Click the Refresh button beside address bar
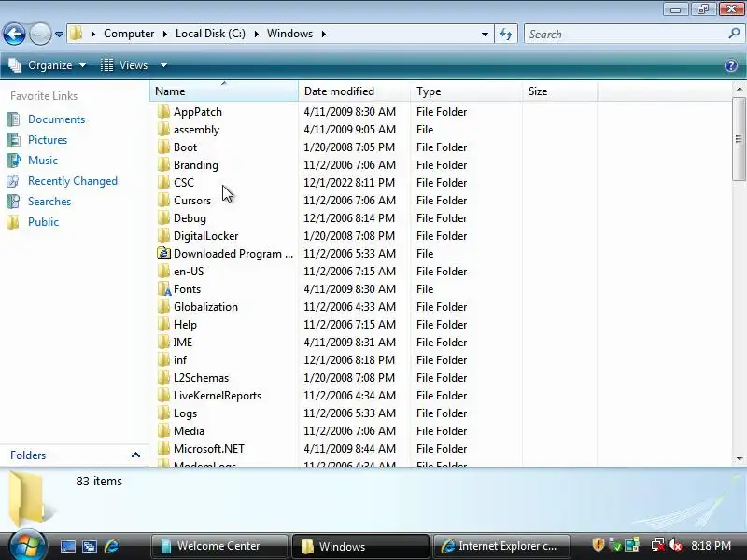The height and width of the screenshot is (560, 747). tap(506, 34)
